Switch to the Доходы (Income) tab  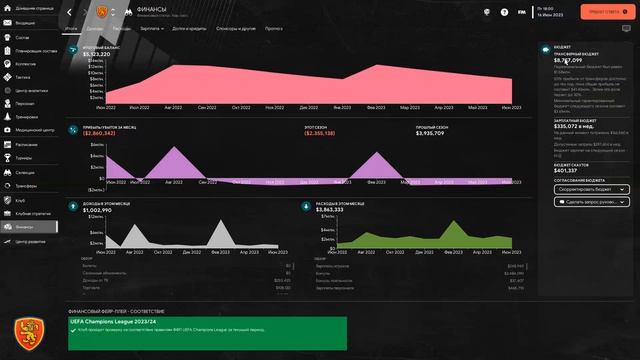click(x=95, y=29)
